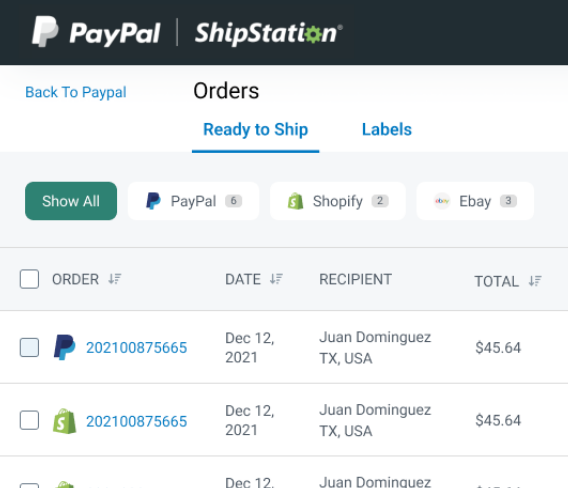568x488 pixels.
Task: Filter orders by PayPal store
Action: coord(193,201)
